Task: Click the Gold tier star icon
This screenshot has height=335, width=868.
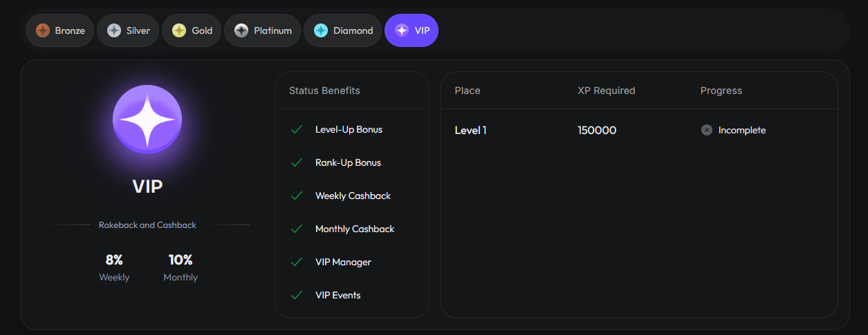Action: [179, 30]
